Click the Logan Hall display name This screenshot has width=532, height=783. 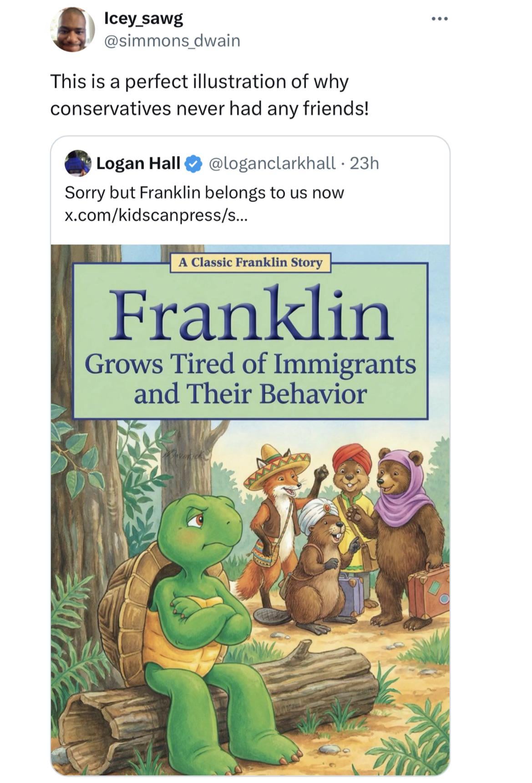coord(138,163)
